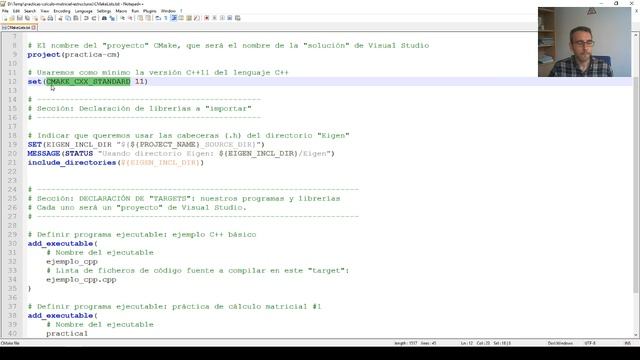Click the Close All toolbar icon

[43, 18]
